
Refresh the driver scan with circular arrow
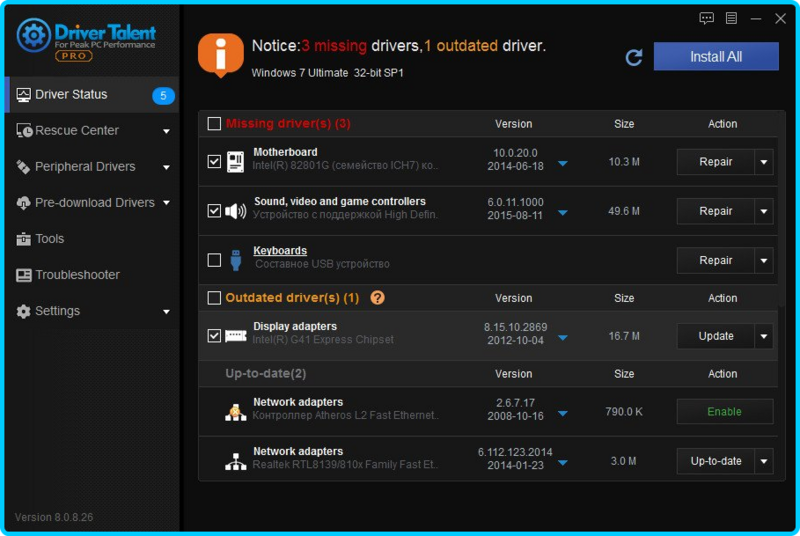(634, 57)
